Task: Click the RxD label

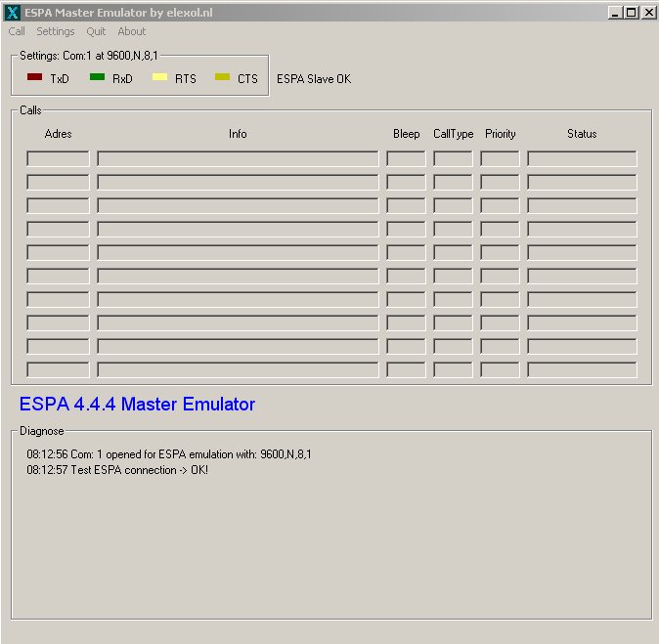Action: click(122, 79)
